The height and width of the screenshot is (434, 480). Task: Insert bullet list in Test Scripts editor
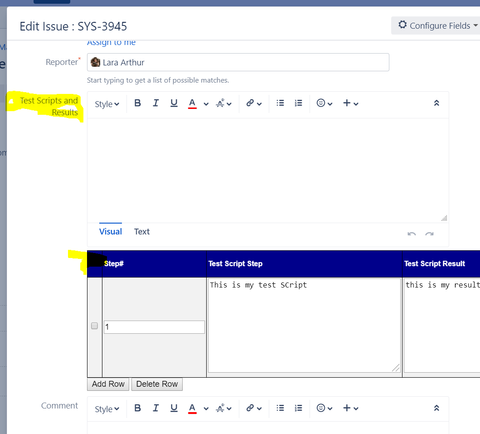click(280, 103)
